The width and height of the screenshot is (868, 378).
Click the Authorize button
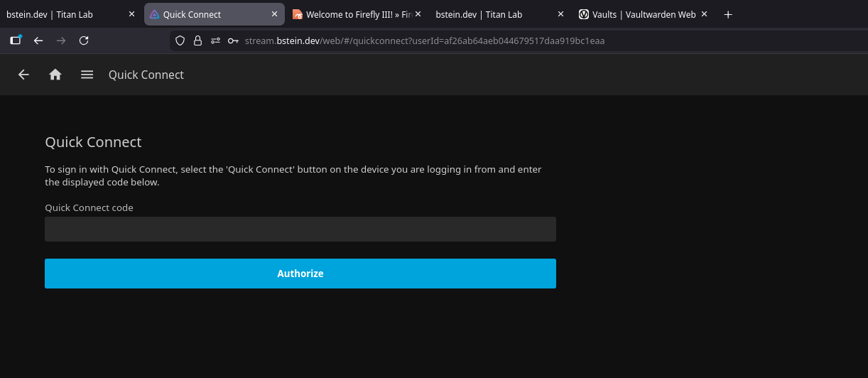pos(300,274)
